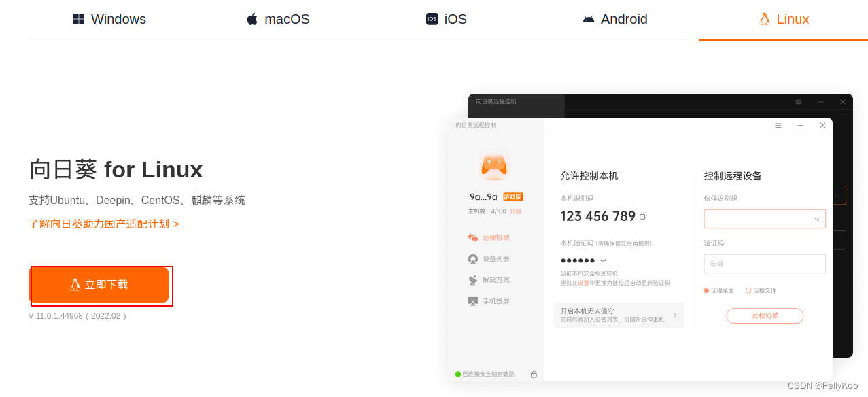Image resolution: width=868 pixels, height=397 pixels.
Task: Open the 伙伴识别码 dropdown
Action: (765, 219)
